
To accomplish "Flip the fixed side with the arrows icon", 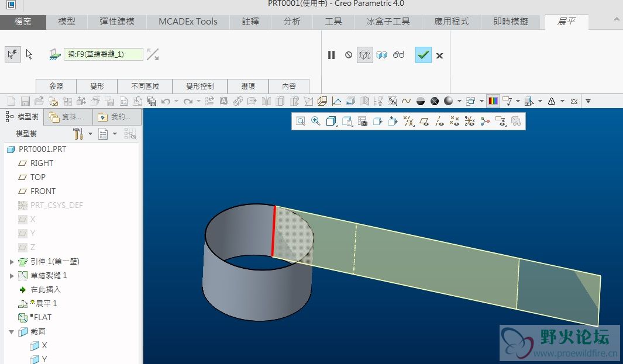I will click(153, 54).
